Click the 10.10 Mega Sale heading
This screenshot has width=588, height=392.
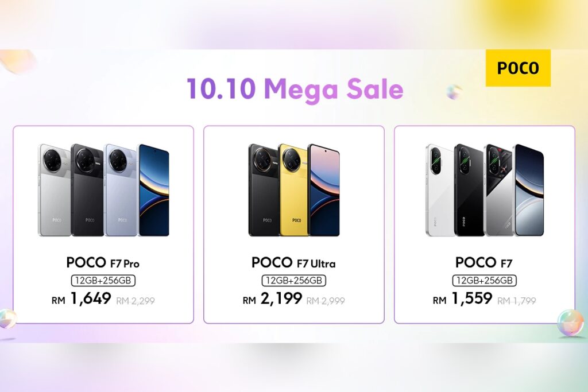(x=295, y=89)
